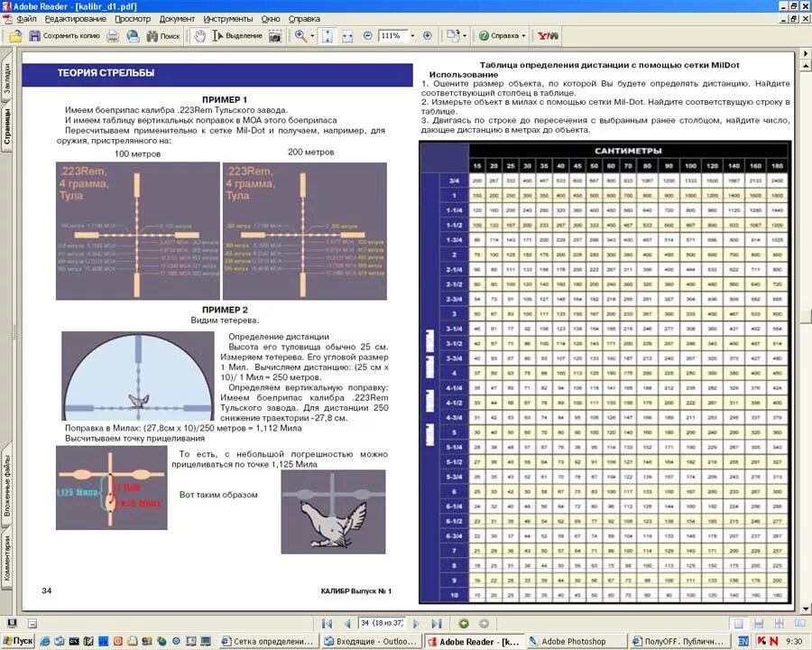Go to next page arrow

point(416,624)
